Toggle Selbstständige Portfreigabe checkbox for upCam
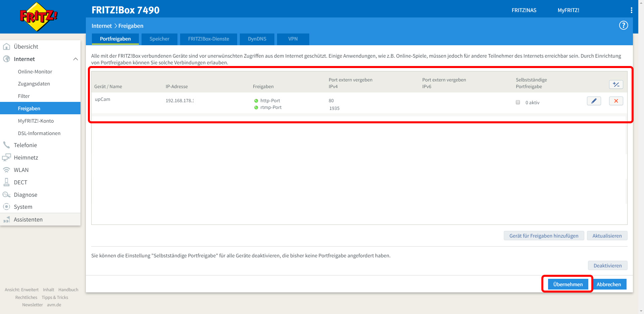644x314 pixels. click(518, 102)
